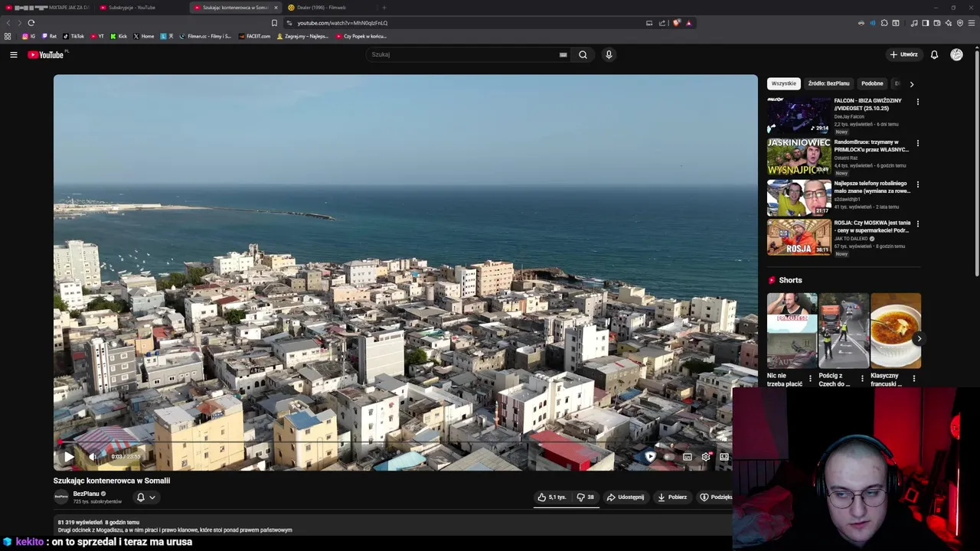980x551 pixels.
Task: Open the Brave Shields lion icon
Action: coord(677,23)
